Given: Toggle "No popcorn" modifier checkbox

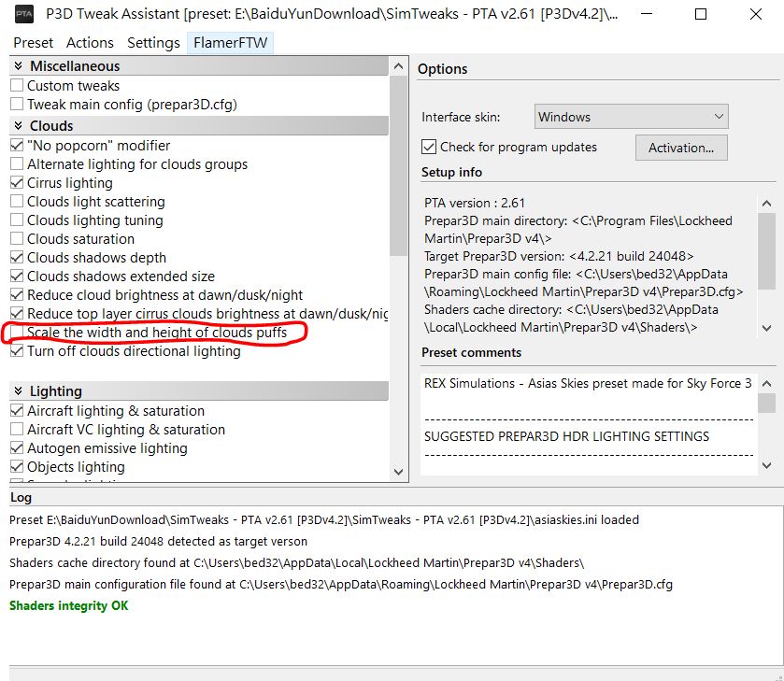Looking at the screenshot, I should pyautogui.click(x=17, y=146).
